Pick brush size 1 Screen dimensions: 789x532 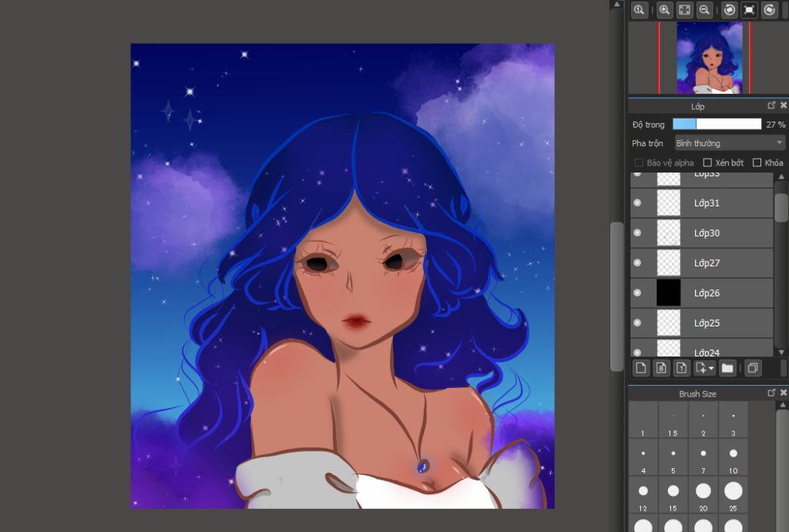pyautogui.click(x=643, y=420)
